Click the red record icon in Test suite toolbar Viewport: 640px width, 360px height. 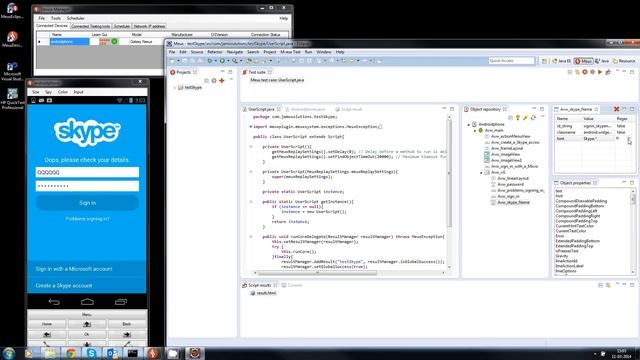(585, 72)
